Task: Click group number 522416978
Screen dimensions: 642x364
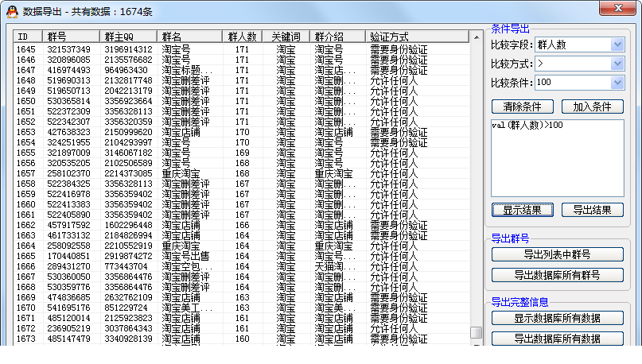Action: coord(68,194)
